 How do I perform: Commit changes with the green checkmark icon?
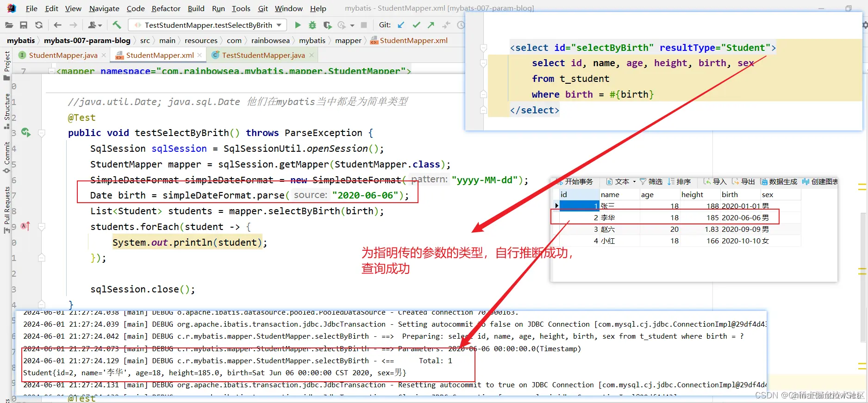point(416,25)
